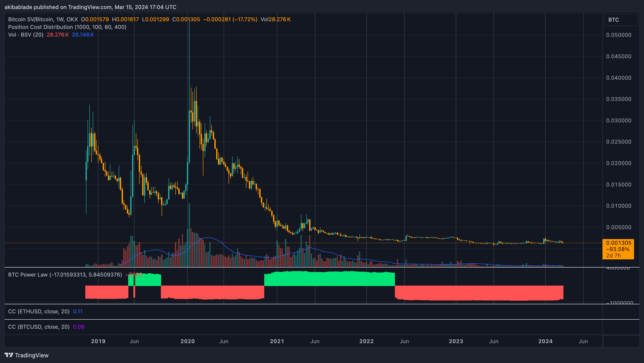
Task: Click the orange current price label 0.001305
Action: pos(618,249)
